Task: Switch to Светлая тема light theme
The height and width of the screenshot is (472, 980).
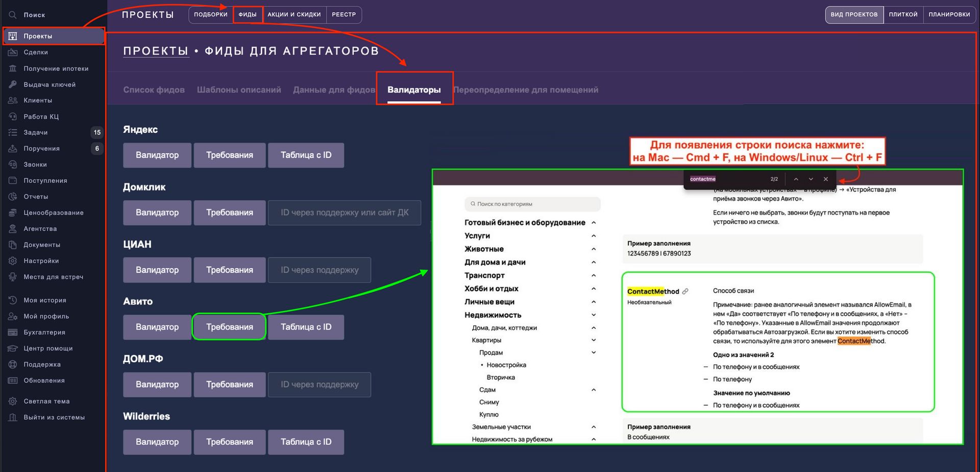Action: [x=46, y=401]
